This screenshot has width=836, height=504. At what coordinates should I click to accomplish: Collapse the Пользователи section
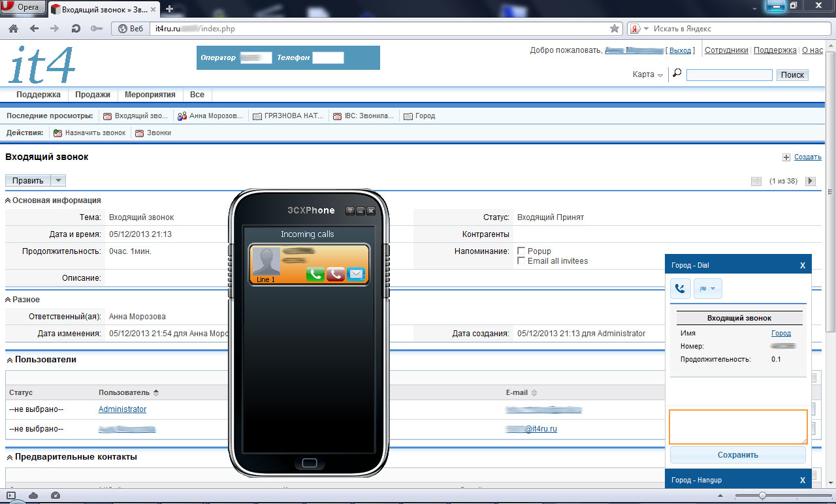point(9,360)
